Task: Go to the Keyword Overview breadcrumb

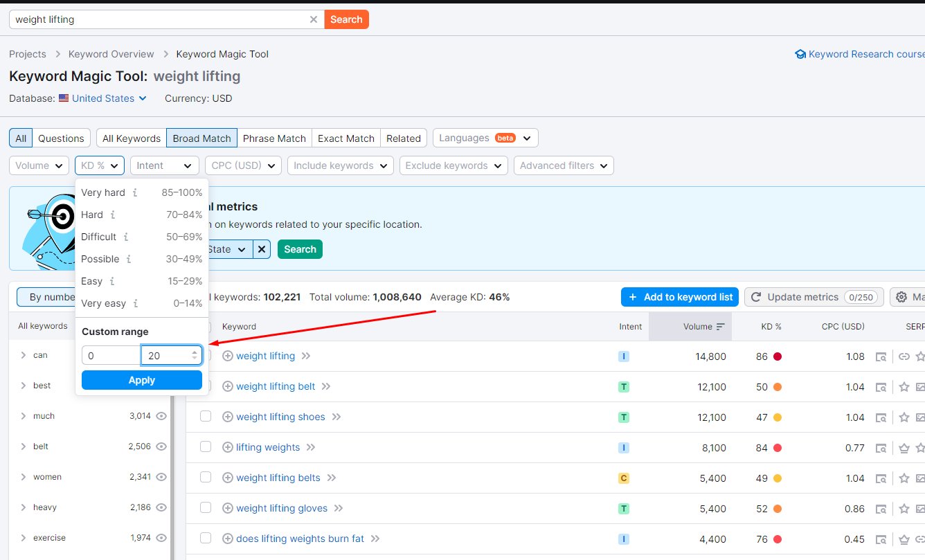Action: click(x=111, y=54)
